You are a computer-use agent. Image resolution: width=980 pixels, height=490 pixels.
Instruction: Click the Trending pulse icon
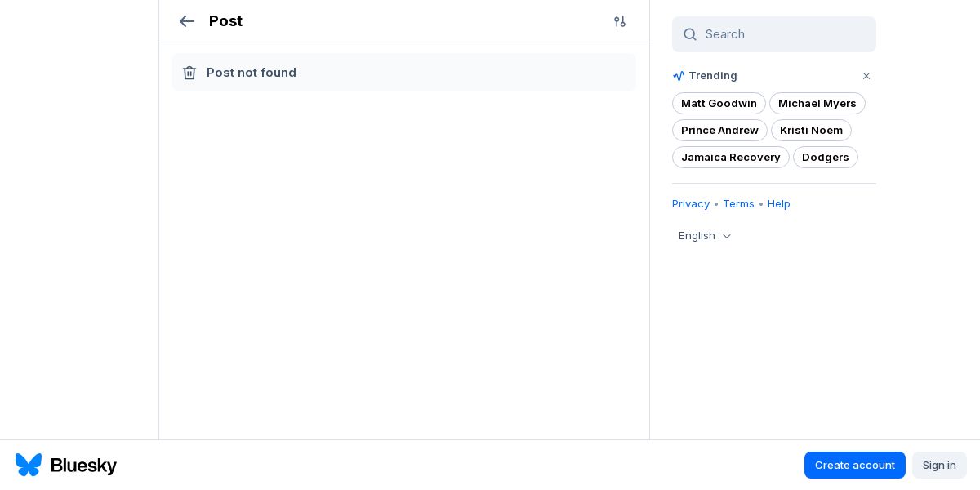click(x=679, y=76)
